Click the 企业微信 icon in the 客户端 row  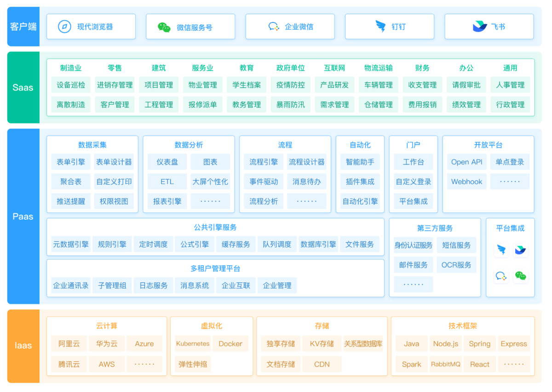274,27
